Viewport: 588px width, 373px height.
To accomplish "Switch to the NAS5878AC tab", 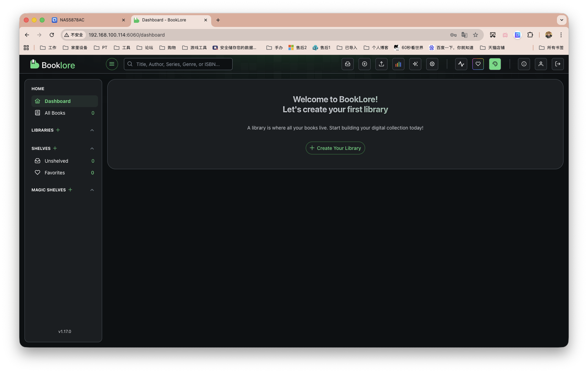I will (88, 20).
